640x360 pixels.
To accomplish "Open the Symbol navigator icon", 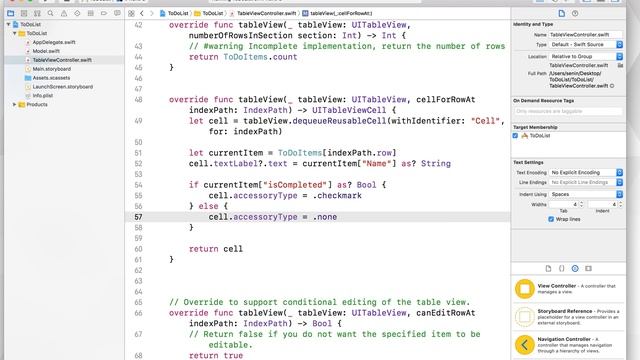I will [37, 13].
